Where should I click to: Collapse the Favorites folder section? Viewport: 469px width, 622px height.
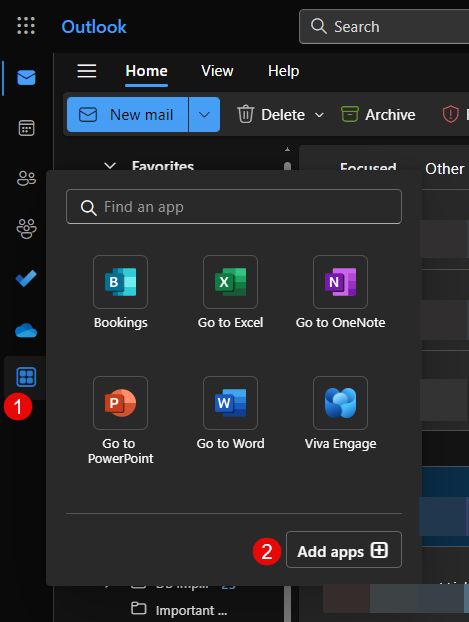point(110,166)
